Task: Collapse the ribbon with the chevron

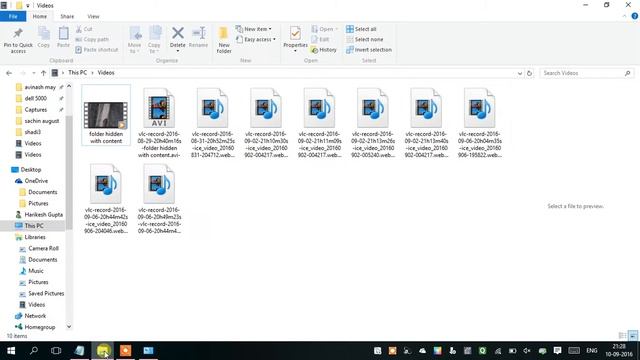Action: (624, 16)
